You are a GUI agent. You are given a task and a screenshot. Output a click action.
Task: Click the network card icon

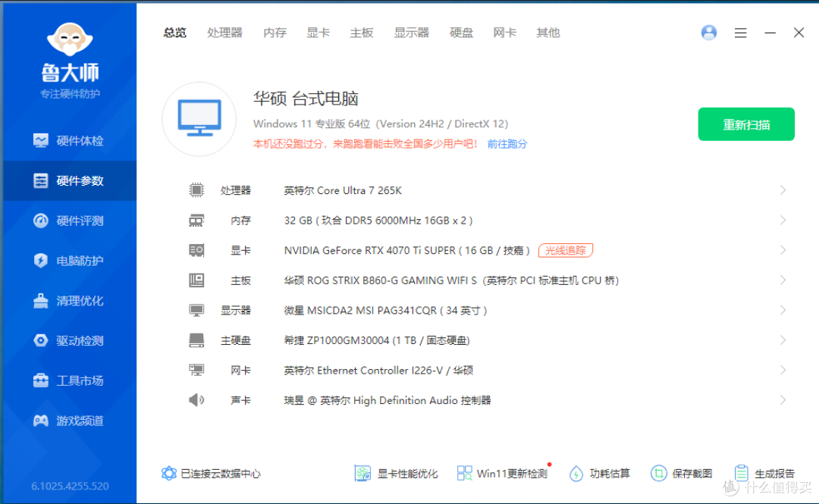[196, 371]
